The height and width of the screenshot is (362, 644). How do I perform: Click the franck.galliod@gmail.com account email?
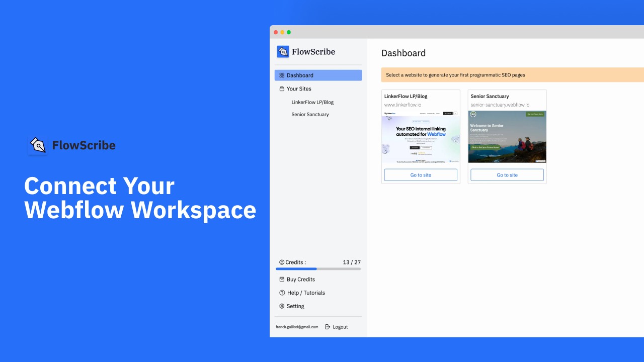[x=297, y=327]
